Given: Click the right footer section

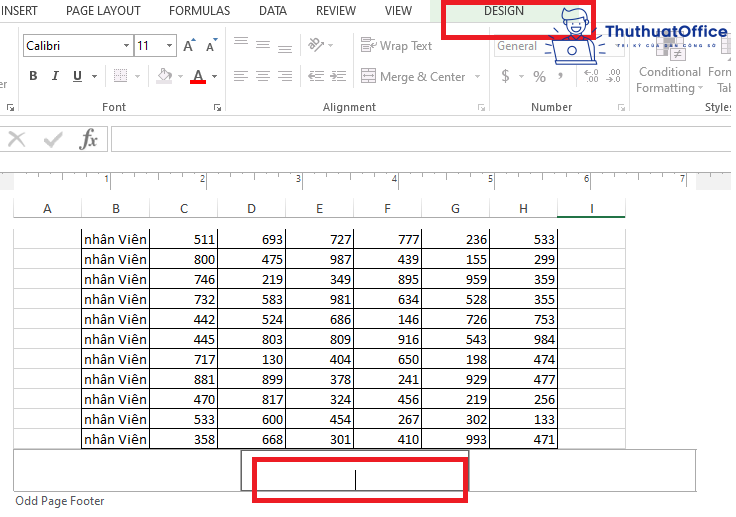Looking at the screenshot, I should pos(582,471).
